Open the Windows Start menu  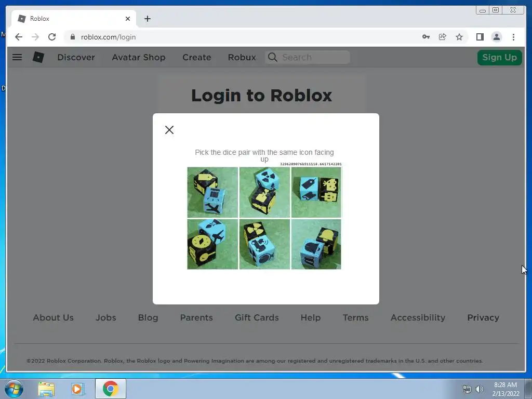14,389
